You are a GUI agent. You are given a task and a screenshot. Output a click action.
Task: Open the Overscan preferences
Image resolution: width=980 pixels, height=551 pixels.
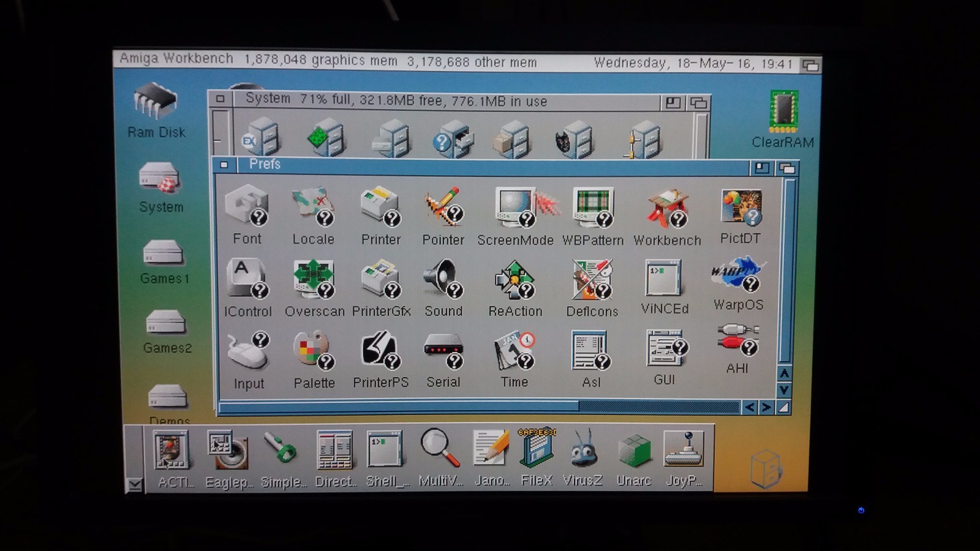point(314,279)
